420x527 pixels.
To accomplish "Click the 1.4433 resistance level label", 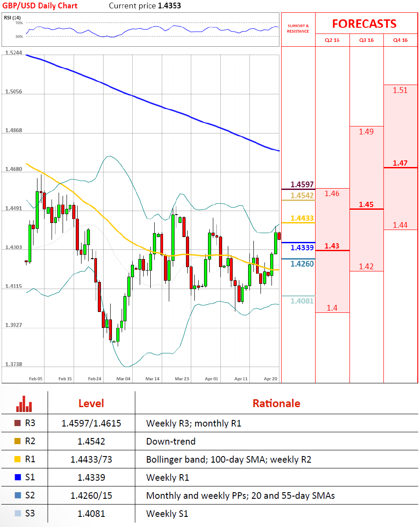I will 302,219.
